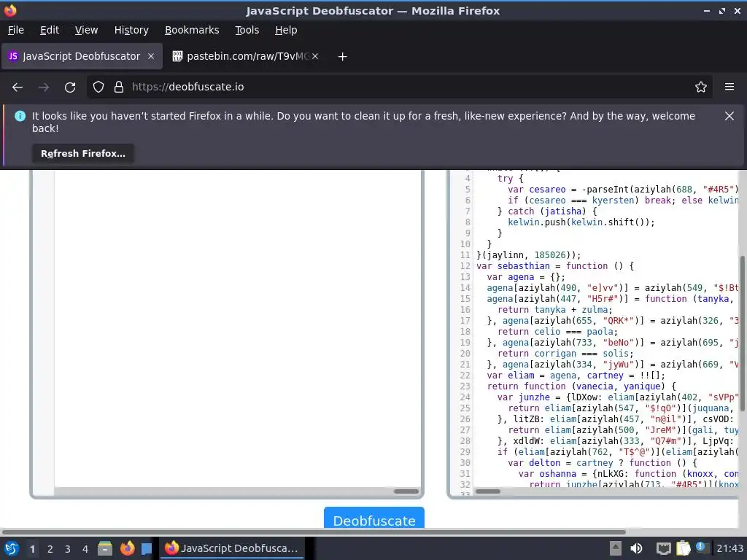Viewport: 747px width, 560px height.
Task: Open the Firefox hamburger application menu
Action: coord(729,87)
